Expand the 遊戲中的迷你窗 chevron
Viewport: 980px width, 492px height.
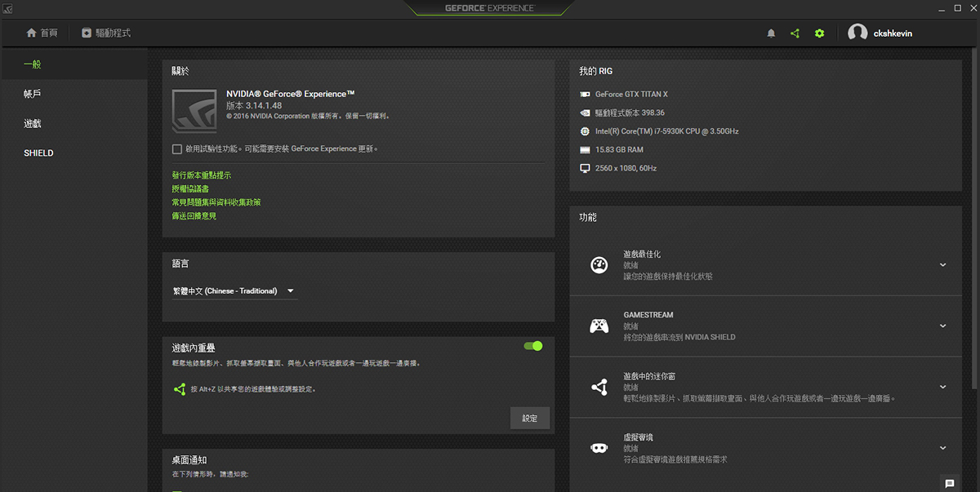coord(942,387)
